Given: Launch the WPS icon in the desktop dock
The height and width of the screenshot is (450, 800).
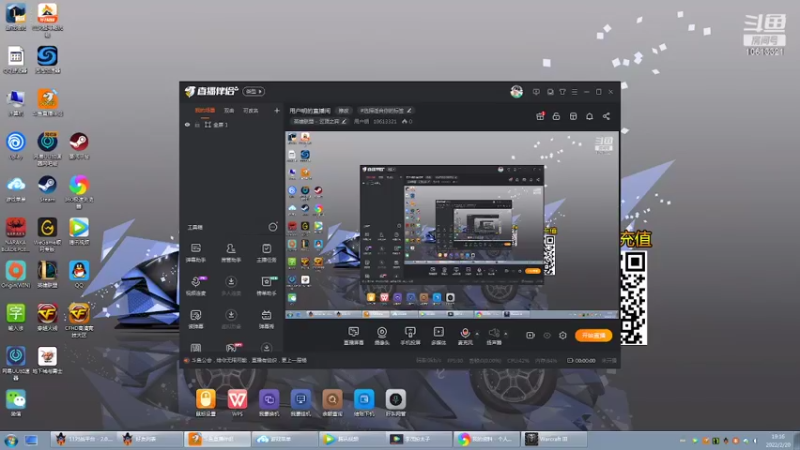Looking at the screenshot, I should [x=237, y=403].
